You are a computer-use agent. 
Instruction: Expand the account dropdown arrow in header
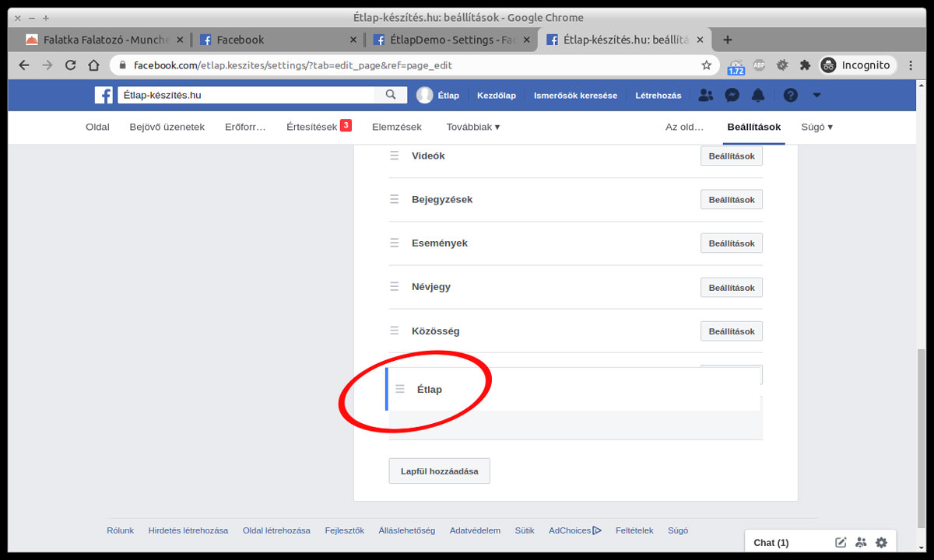tap(816, 95)
